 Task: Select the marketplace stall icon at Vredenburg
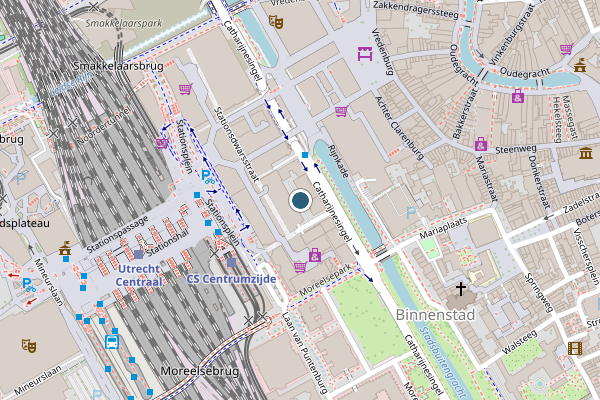(x=365, y=54)
